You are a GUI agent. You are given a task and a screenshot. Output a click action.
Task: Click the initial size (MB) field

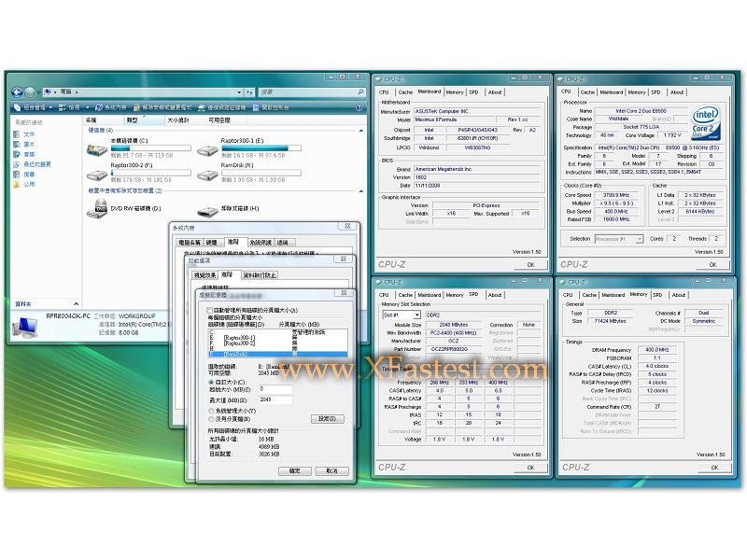point(275,389)
